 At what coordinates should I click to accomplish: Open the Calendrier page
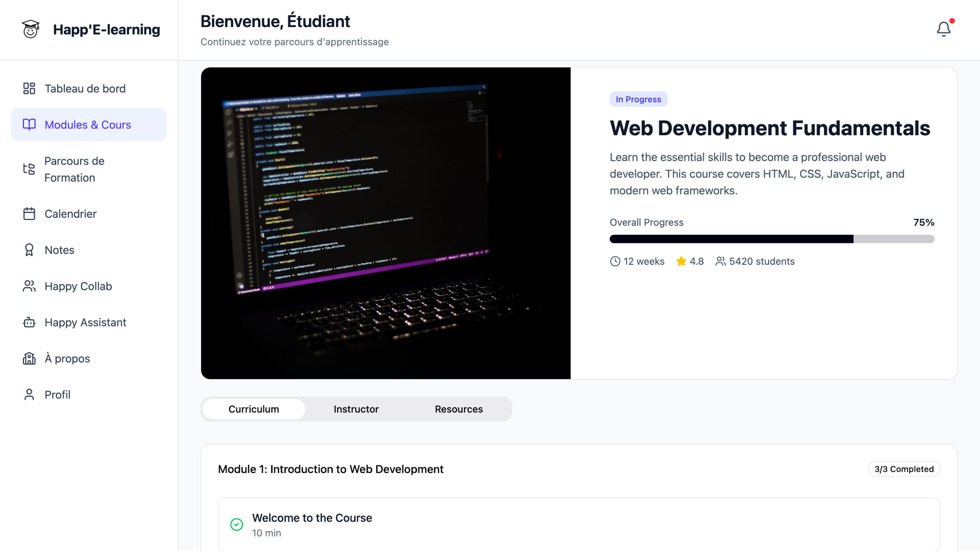coord(89,214)
